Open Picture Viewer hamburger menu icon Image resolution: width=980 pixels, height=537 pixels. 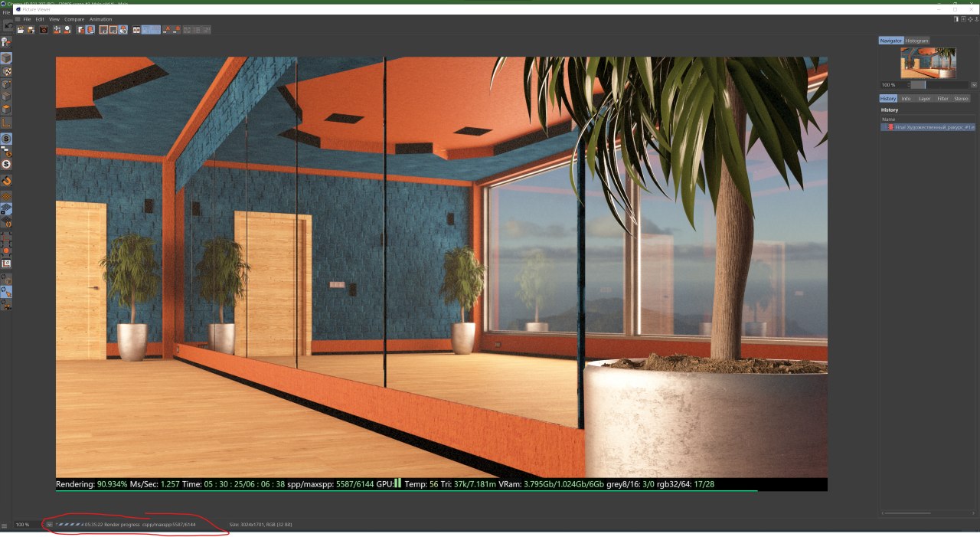coord(18,19)
